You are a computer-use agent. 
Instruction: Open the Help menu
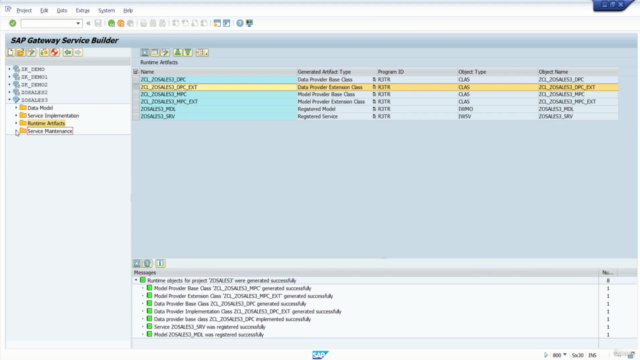pyautogui.click(x=128, y=10)
